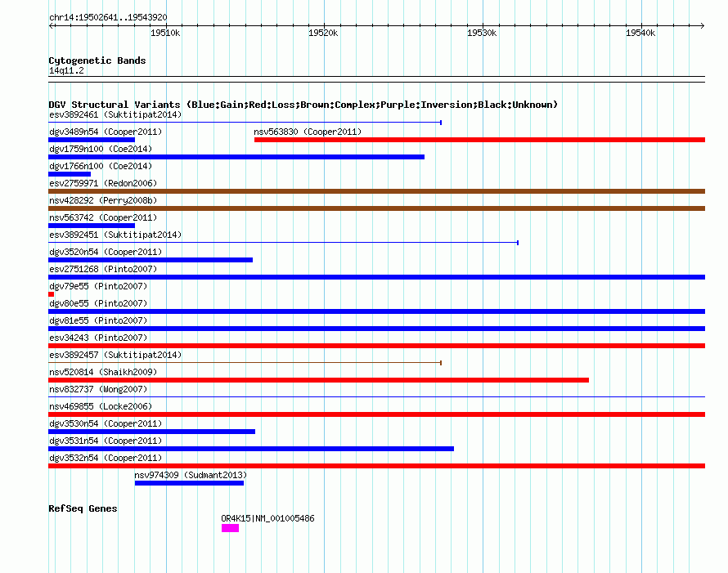
Task: Open the nsv563742 (Cooper2011) label
Action: click(103, 217)
